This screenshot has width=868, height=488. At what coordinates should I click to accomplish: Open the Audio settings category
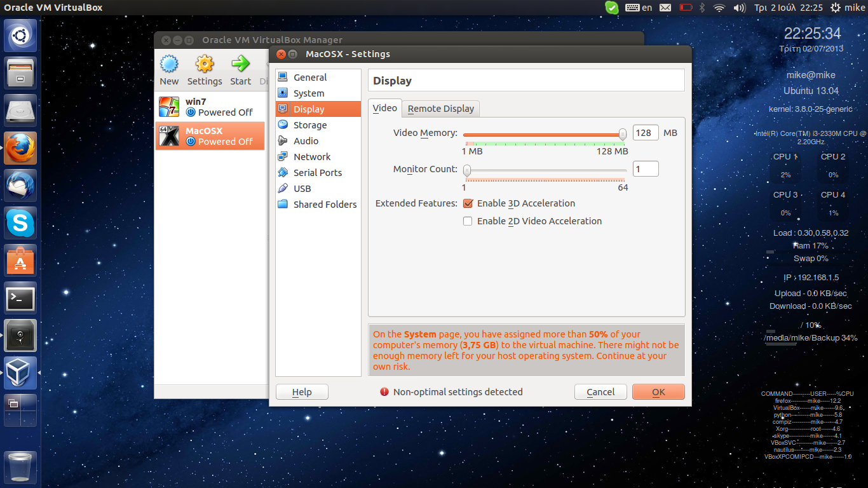coord(306,141)
